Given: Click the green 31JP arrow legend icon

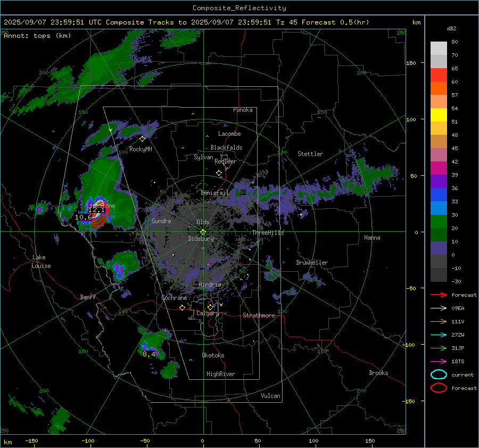Looking at the screenshot, I should pyautogui.click(x=439, y=348).
